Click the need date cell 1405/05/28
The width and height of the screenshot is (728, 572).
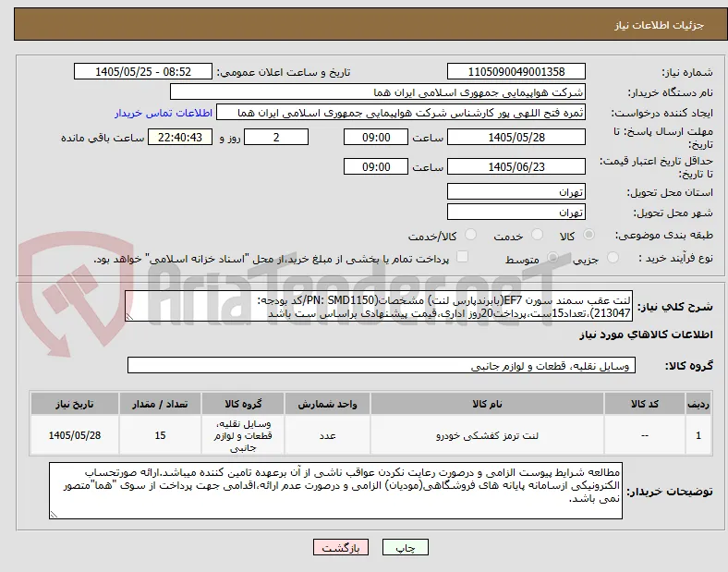click(75, 435)
